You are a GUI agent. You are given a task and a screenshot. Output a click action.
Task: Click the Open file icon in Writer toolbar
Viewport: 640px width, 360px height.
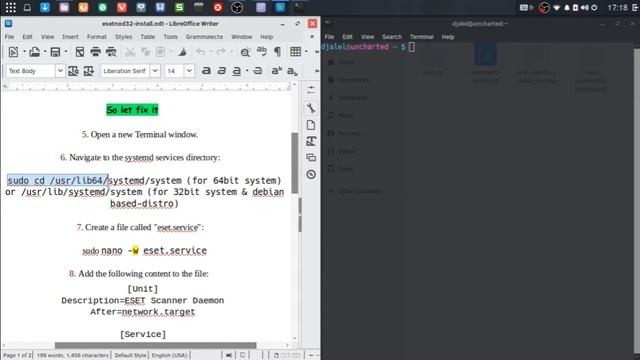pyautogui.click(x=34, y=52)
